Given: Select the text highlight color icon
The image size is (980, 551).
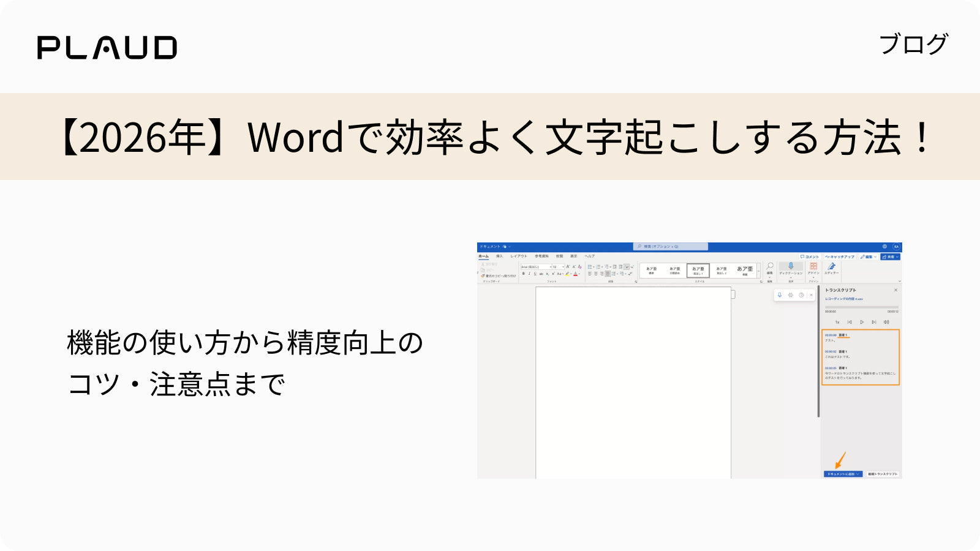Looking at the screenshot, I should [567, 274].
